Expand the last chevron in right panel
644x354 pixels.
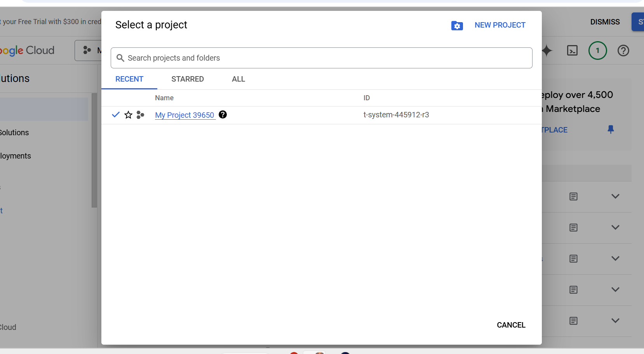(x=615, y=321)
